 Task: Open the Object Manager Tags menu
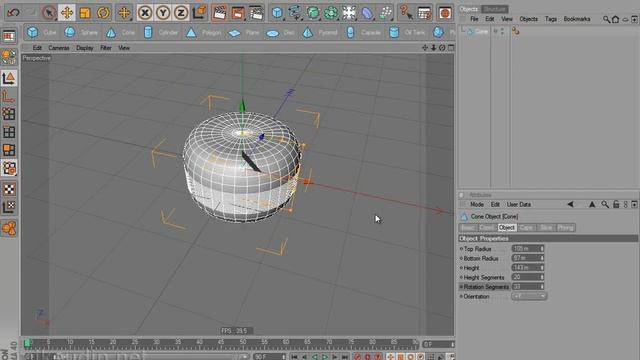[x=551, y=19]
